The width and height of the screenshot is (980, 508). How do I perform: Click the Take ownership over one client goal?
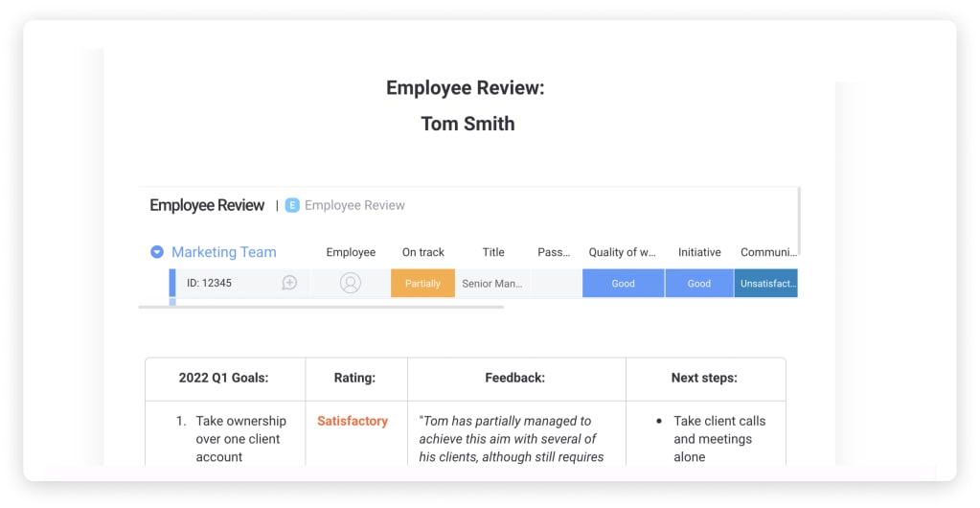tap(240, 439)
